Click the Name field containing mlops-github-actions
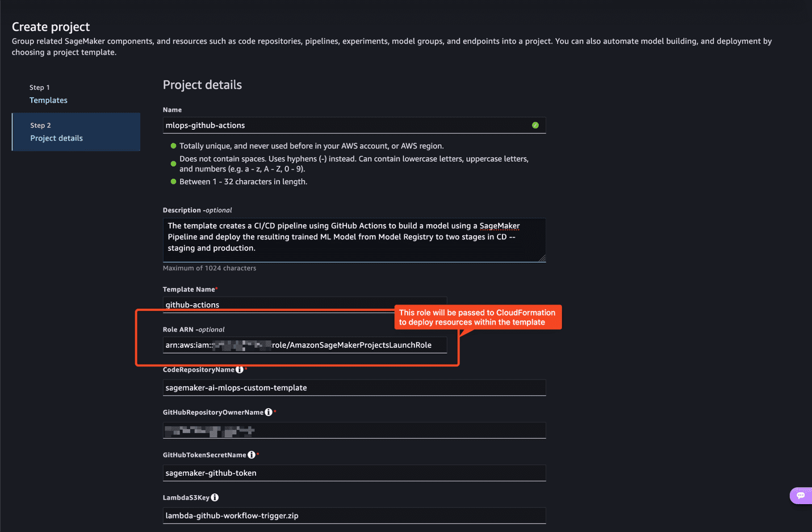 click(x=346, y=125)
